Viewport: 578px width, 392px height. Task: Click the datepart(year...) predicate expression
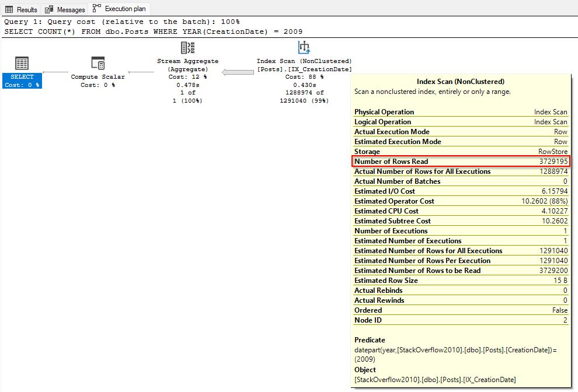pyautogui.click(x=455, y=355)
